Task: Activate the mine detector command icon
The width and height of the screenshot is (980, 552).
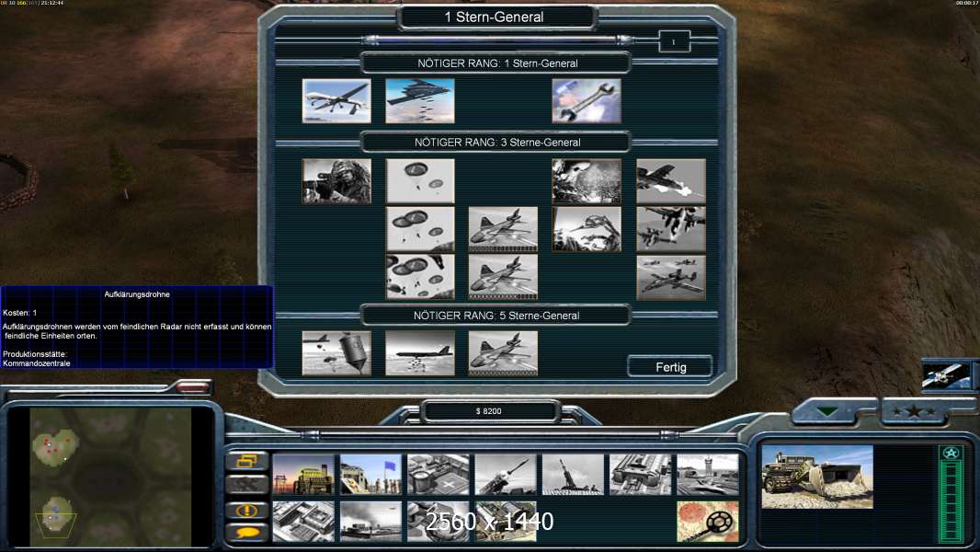Action: [x=708, y=521]
